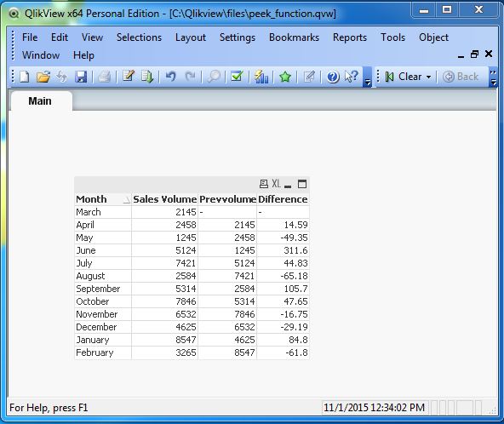Viewport: 504px width, 424px height.
Task: Click the window resize grip corner
Action: coord(492,410)
